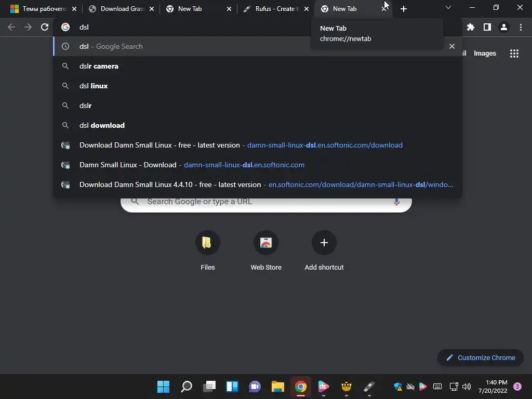Close the 'Темы рабочего' tab

(x=74, y=9)
